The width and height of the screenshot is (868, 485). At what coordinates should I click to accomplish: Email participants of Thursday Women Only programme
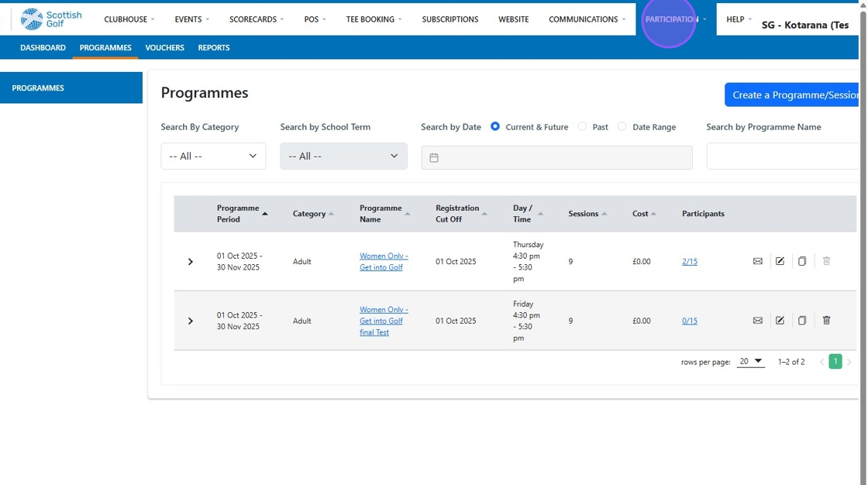click(x=757, y=261)
